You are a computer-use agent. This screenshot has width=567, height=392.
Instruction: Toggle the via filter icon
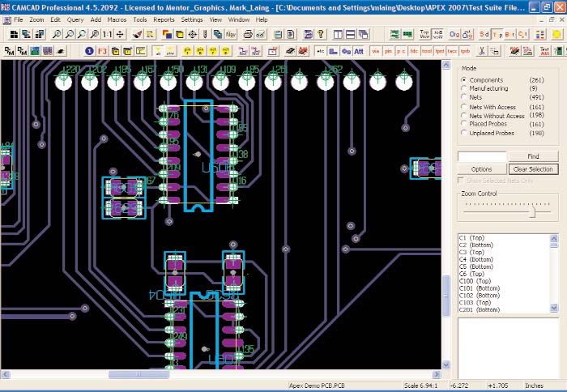click(x=375, y=51)
